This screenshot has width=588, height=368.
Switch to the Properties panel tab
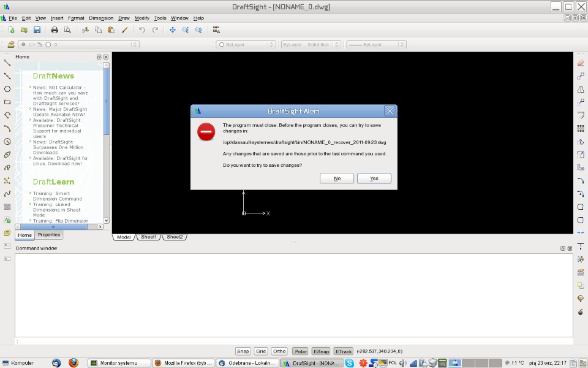(49, 235)
